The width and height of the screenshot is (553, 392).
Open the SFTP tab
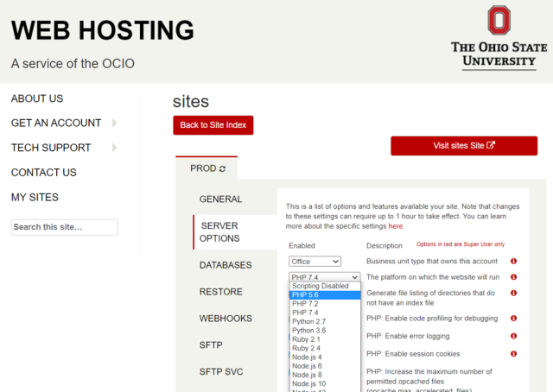tap(211, 345)
